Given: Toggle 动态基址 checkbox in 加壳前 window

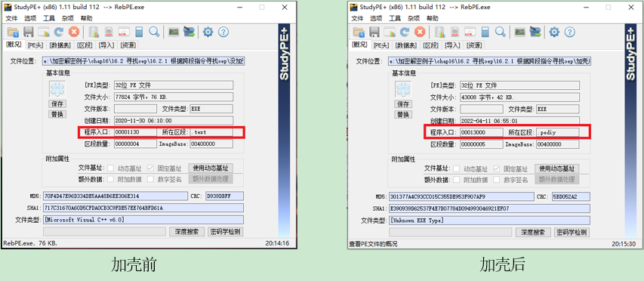Looking at the screenshot, I should [x=110, y=168].
